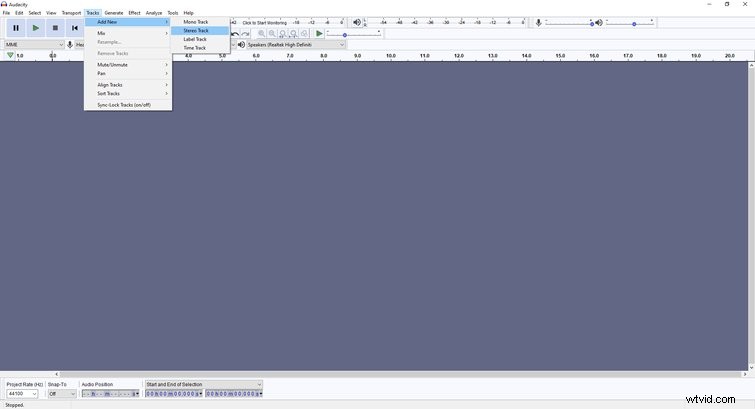Screen dimensions: 755x409
Task: Click the green timeline playhead triangle
Action: coord(10,55)
